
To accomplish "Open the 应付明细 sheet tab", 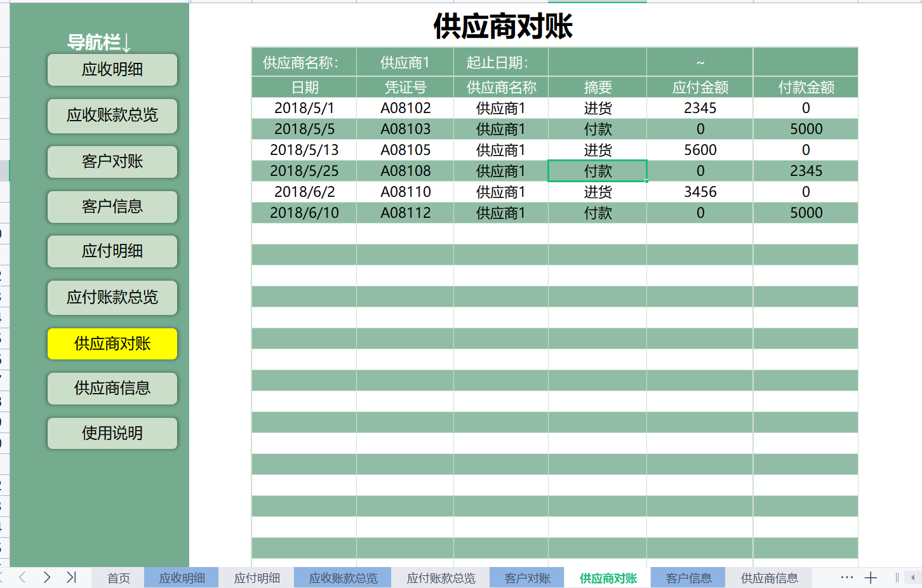I will coord(257,577).
